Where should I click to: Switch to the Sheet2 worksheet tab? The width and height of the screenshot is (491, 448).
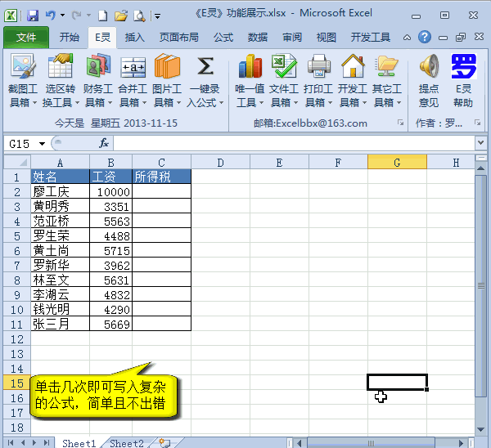(x=127, y=443)
